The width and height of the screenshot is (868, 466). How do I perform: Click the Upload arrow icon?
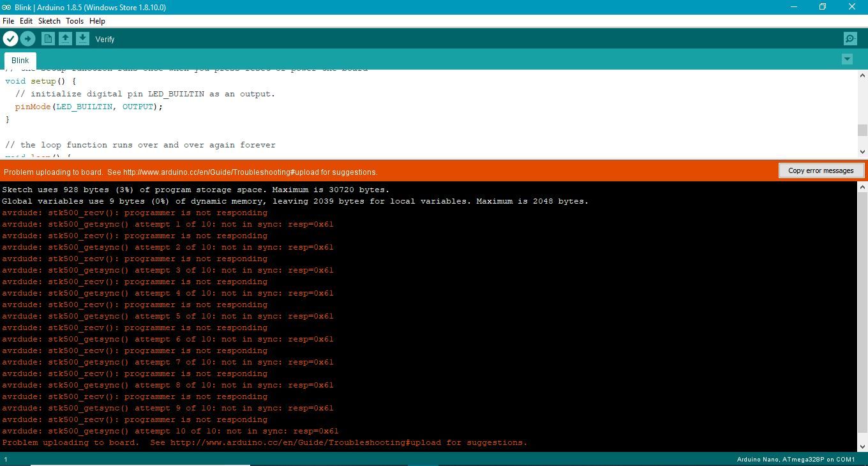(27, 38)
